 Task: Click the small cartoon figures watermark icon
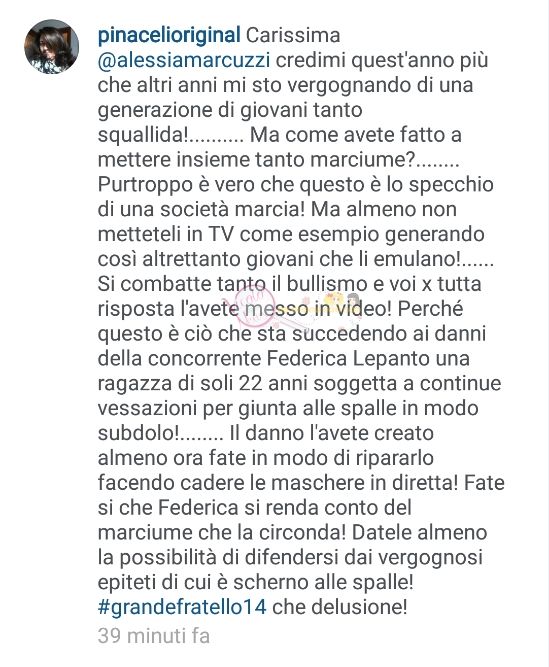[340, 303]
